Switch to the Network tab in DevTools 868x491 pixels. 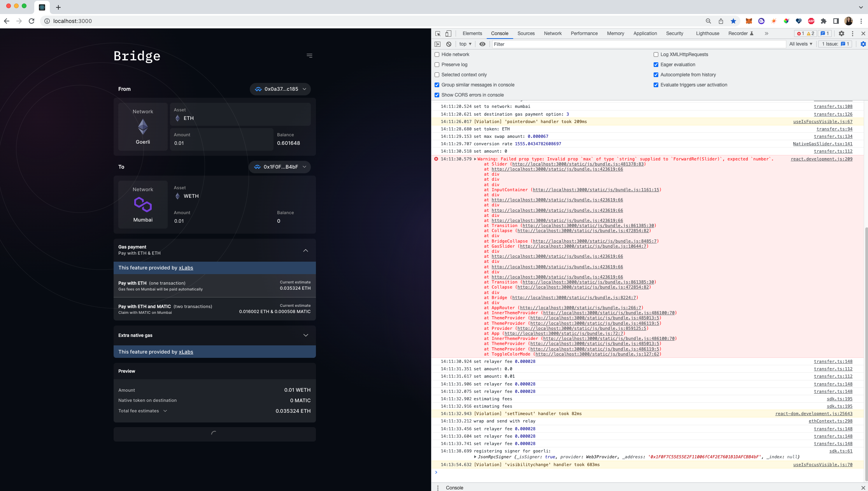(552, 33)
